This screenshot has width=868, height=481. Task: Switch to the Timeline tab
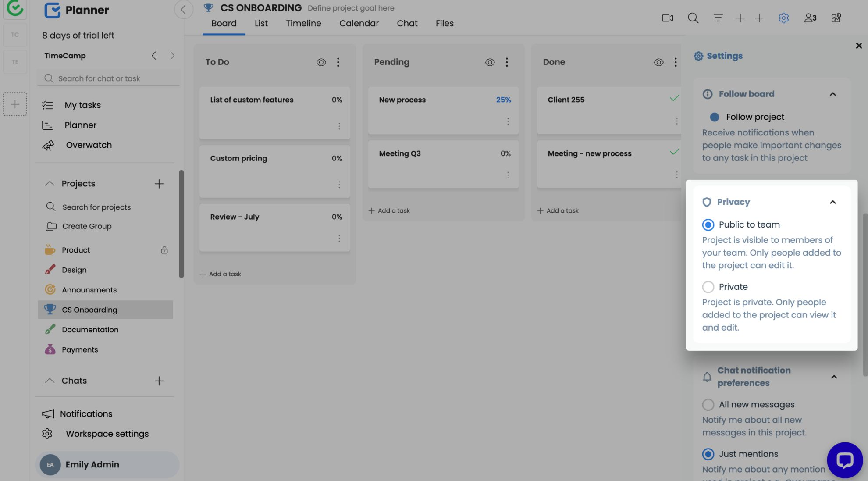[303, 24]
